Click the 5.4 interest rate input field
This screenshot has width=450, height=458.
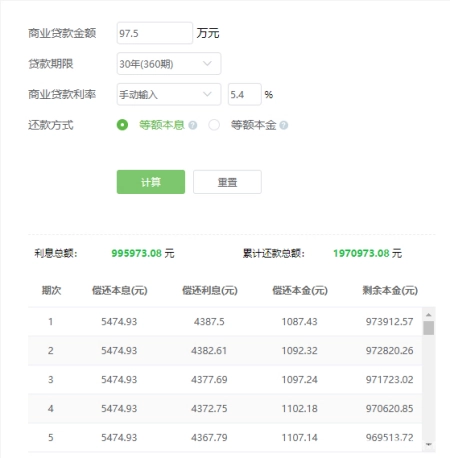pyautogui.click(x=245, y=94)
